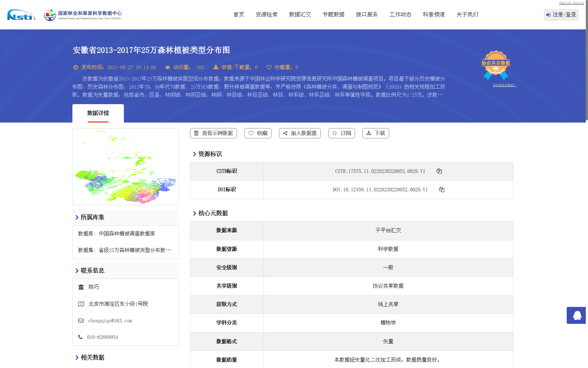Click the 子平台汇交 data source cell
588x368 pixels.
pos(388,230)
